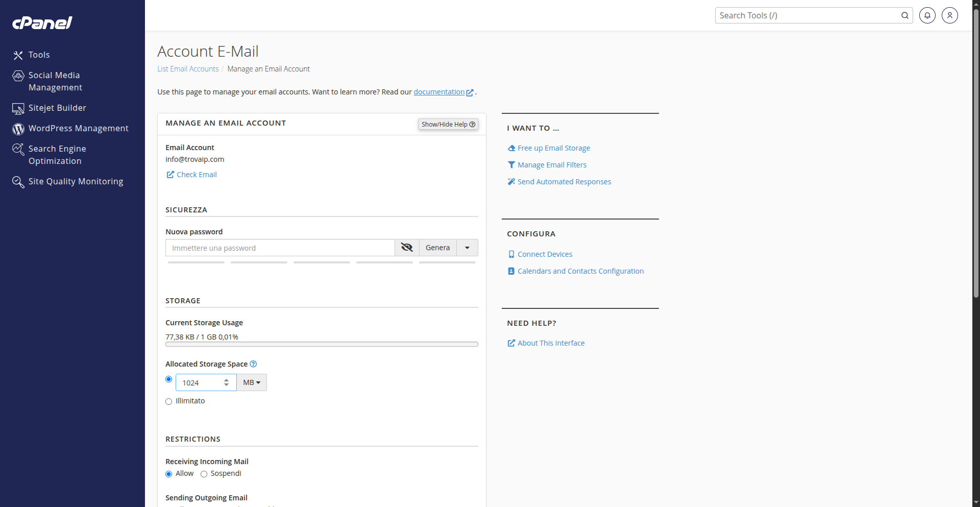980x507 pixels.
Task: Click the search magnifier icon
Action: pyautogui.click(x=905, y=15)
